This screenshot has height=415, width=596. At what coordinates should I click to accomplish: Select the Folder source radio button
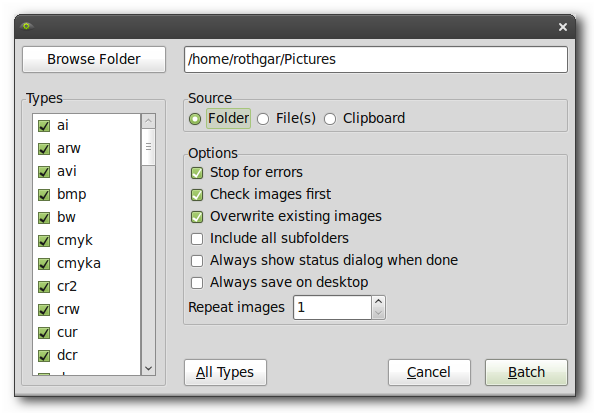pos(195,119)
